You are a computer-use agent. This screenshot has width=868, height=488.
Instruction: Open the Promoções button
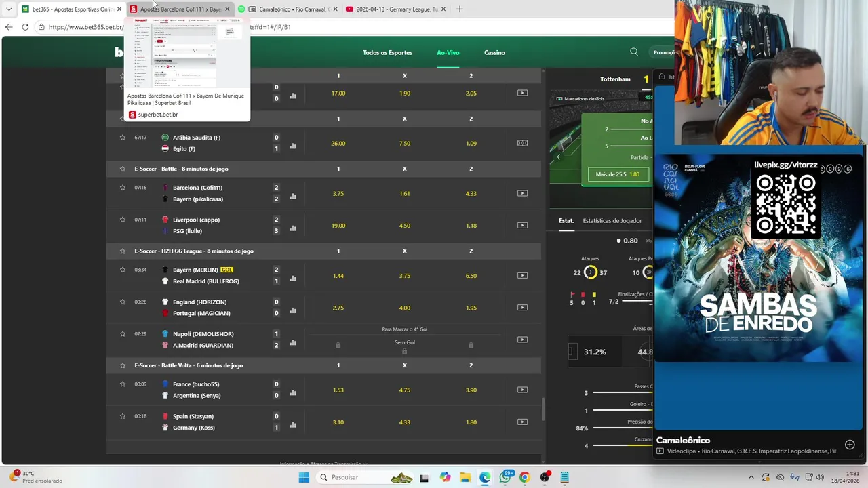tap(664, 52)
